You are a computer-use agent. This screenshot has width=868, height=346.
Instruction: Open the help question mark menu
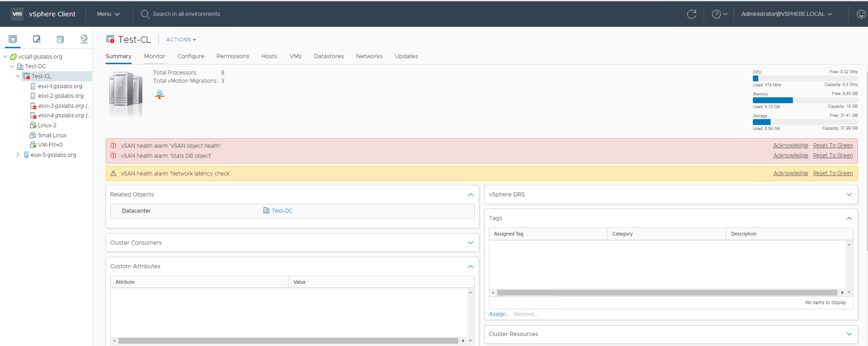[719, 14]
